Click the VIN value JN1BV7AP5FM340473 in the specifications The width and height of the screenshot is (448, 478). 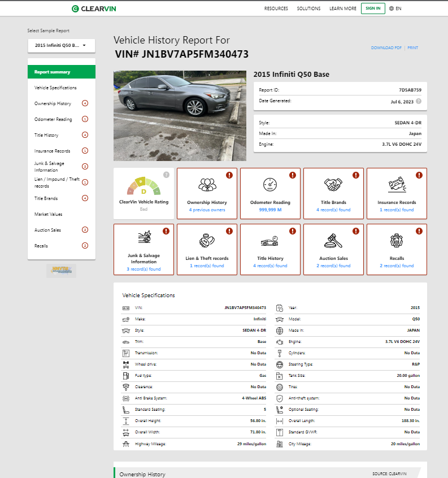pos(245,308)
